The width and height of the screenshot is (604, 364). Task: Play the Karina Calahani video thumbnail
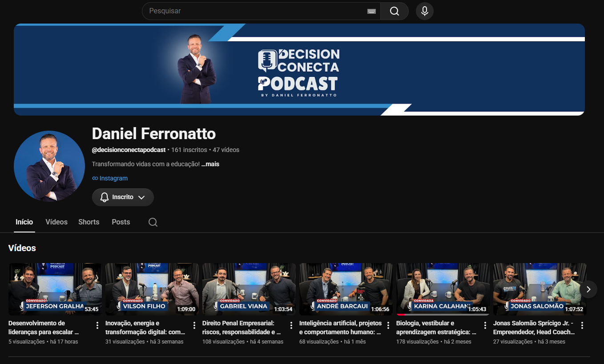click(x=443, y=289)
